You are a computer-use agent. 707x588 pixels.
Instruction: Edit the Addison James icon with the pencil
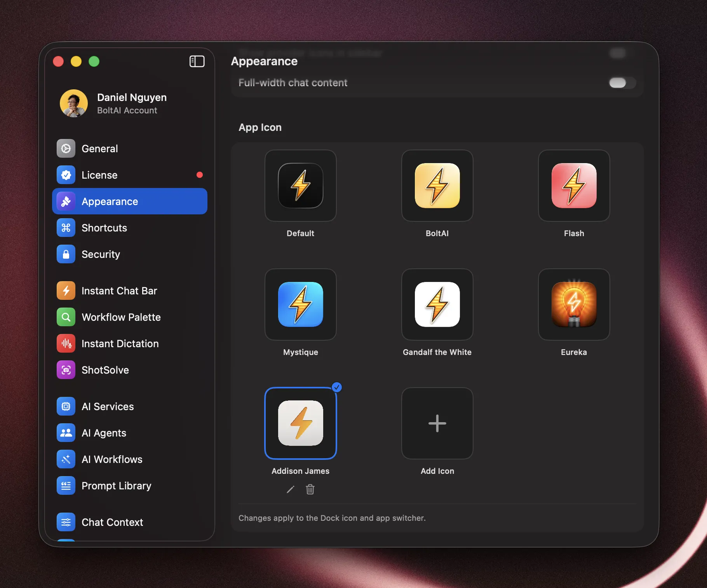pos(290,490)
